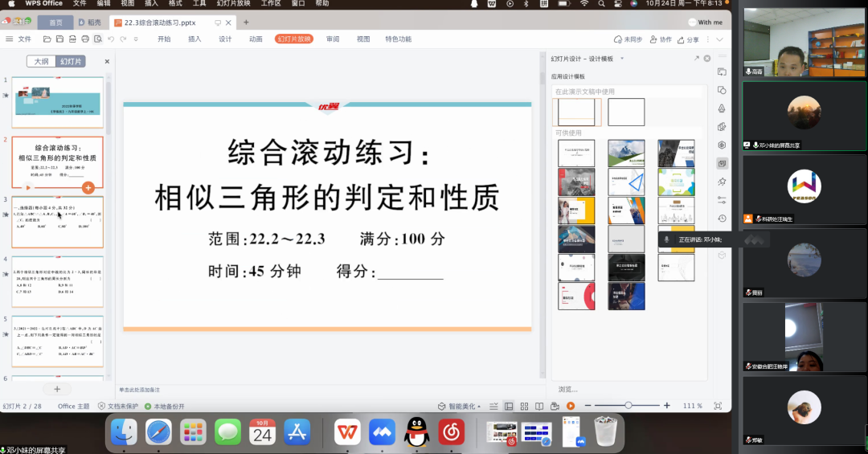
Task: Adjust the zoom slider handle
Action: pyautogui.click(x=628, y=406)
